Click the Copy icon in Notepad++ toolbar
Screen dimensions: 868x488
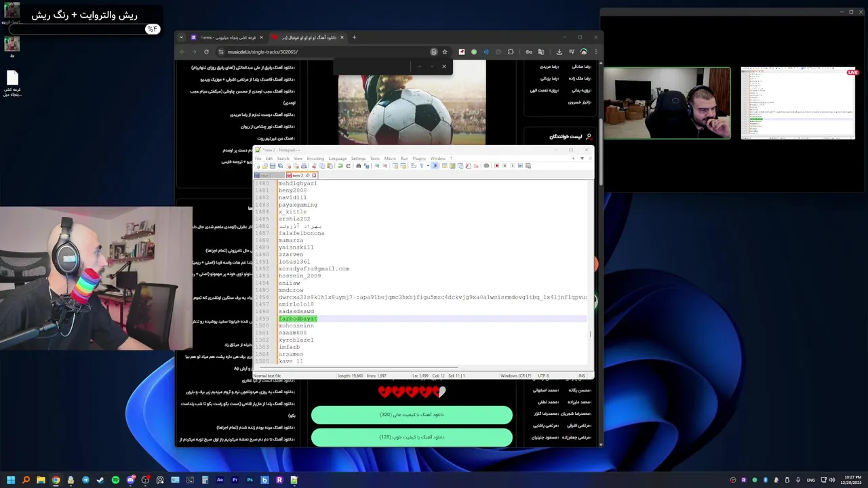tap(322, 165)
